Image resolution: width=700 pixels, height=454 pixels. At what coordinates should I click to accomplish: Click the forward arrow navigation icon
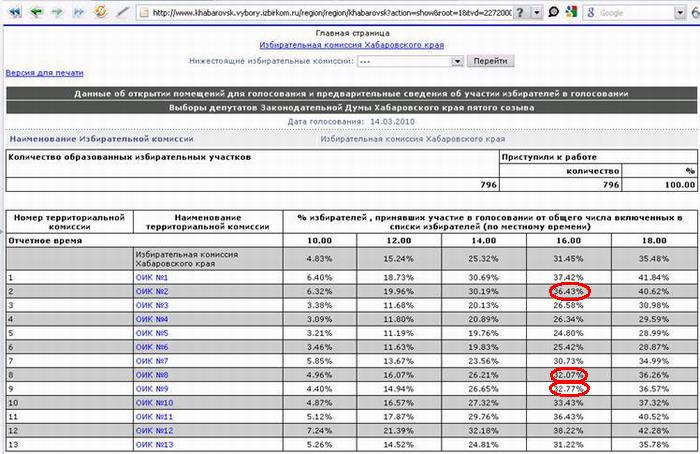click(56, 13)
